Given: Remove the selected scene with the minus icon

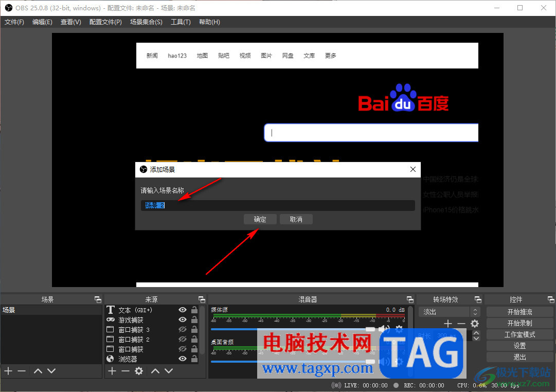Looking at the screenshot, I should coord(22,371).
